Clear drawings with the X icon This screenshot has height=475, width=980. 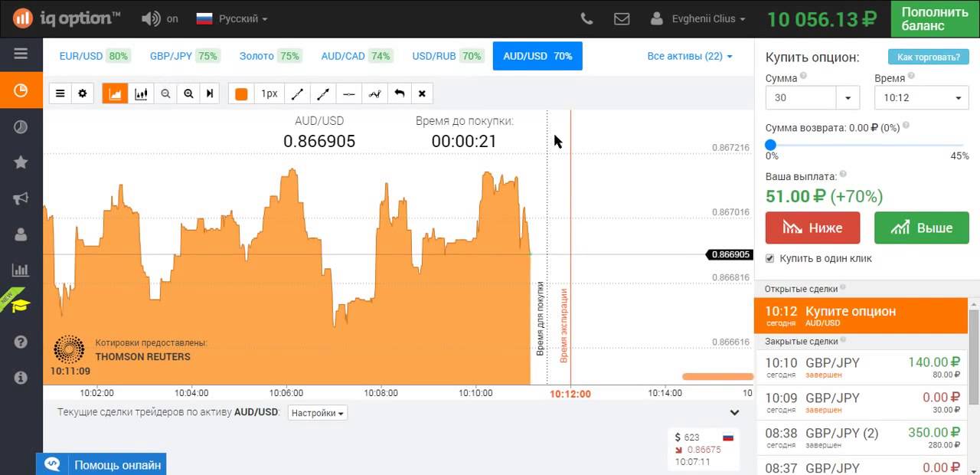[x=422, y=93]
